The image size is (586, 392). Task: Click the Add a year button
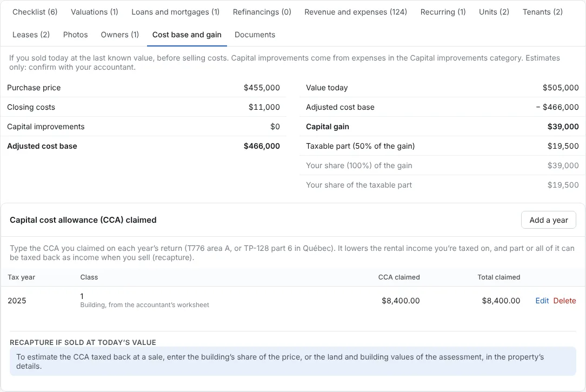click(549, 220)
